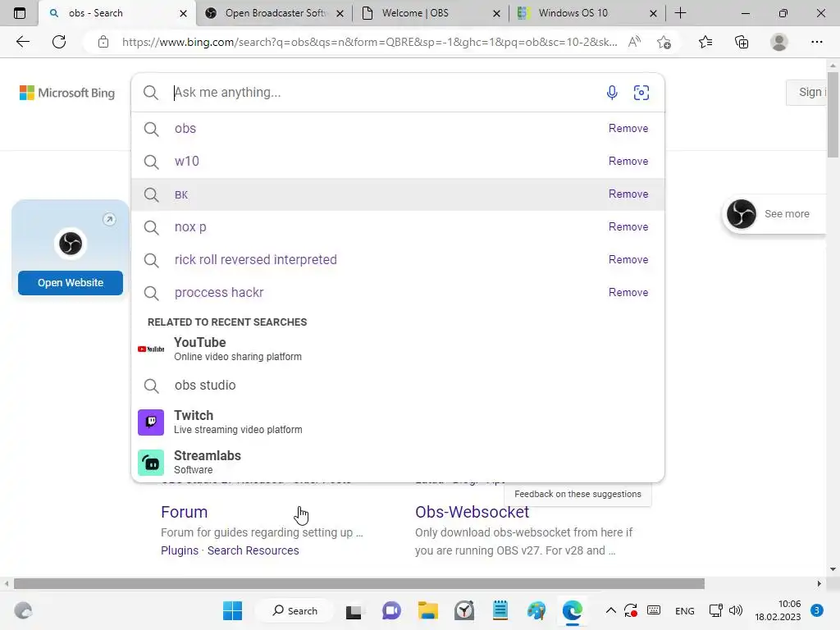840x630 pixels.
Task: Remove 'rick roll reversed interpreted' entry
Action: [628, 259]
